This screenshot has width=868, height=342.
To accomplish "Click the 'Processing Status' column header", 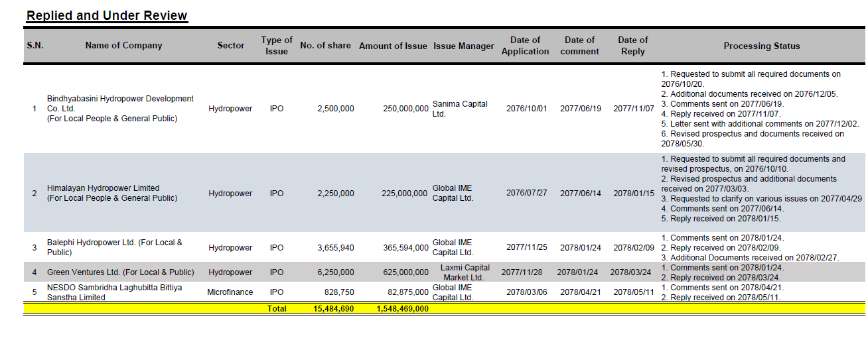I will (x=762, y=46).
